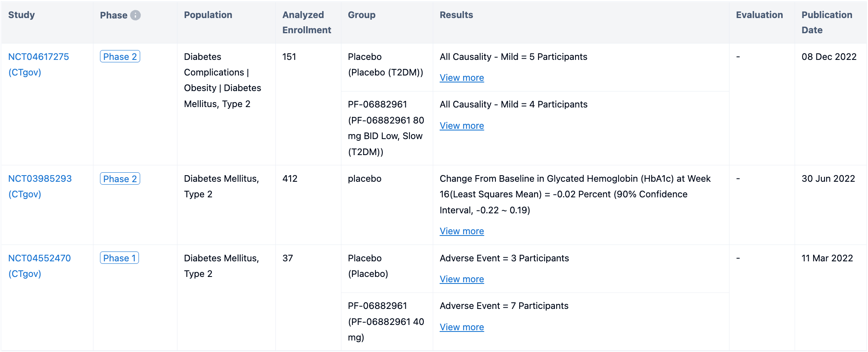Expand View more for 7 Participants adverse event
868x352 pixels.
tap(461, 327)
